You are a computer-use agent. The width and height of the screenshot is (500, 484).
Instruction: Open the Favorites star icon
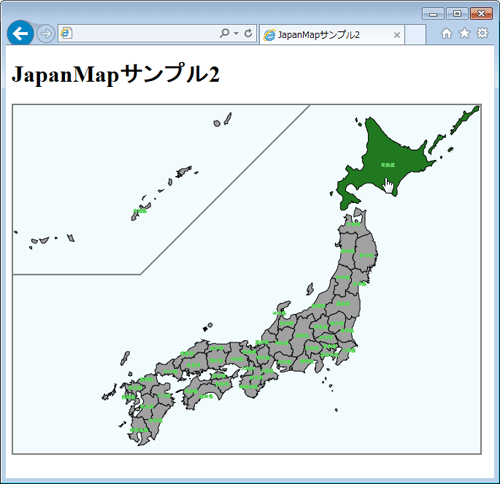pyautogui.click(x=464, y=33)
